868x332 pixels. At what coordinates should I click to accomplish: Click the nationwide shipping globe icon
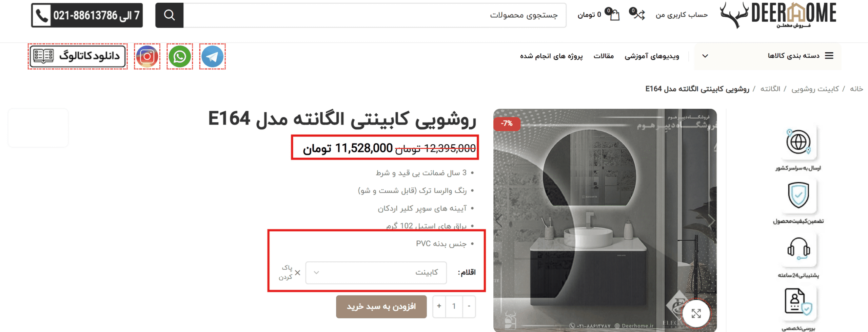[x=798, y=142]
